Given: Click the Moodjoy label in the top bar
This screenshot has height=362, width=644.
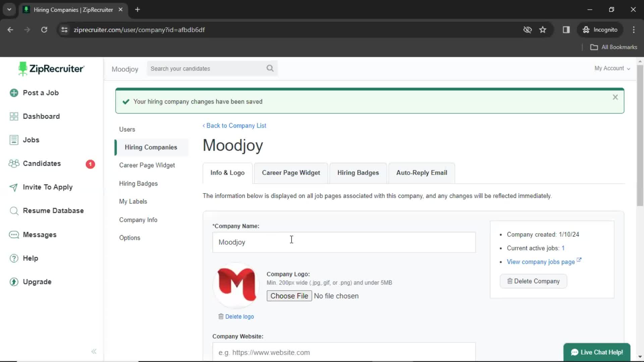Looking at the screenshot, I should coord(125,69).
